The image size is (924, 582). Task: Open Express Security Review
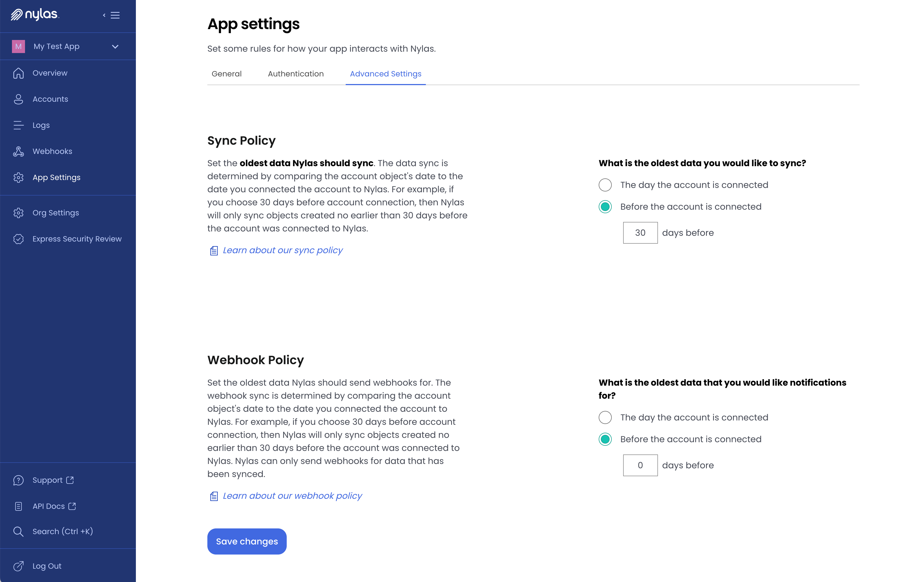point(77,239)
